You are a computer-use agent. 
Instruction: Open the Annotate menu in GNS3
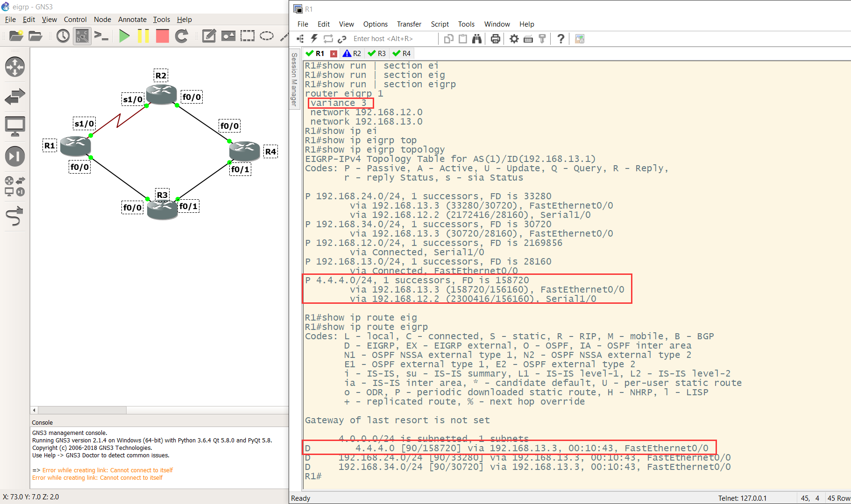(132, 20)
